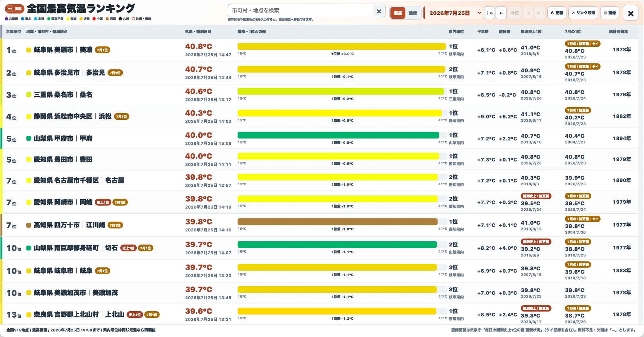Click the 今日 button
Image resolution: width=644 pixels, height=337 pixels.
pos(515,13)
